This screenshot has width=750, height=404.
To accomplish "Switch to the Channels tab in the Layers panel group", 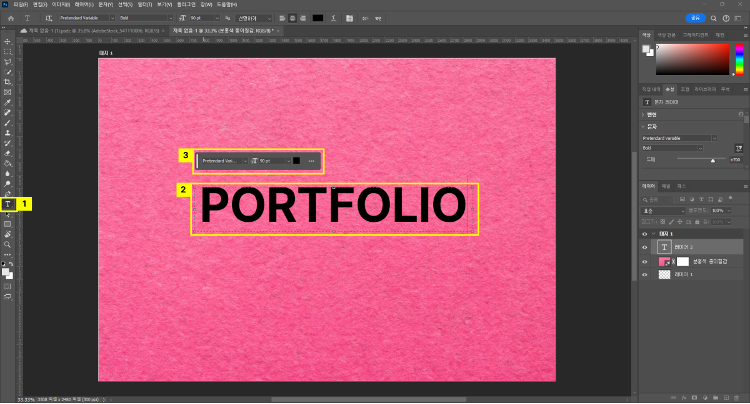I will coord(666,186).
